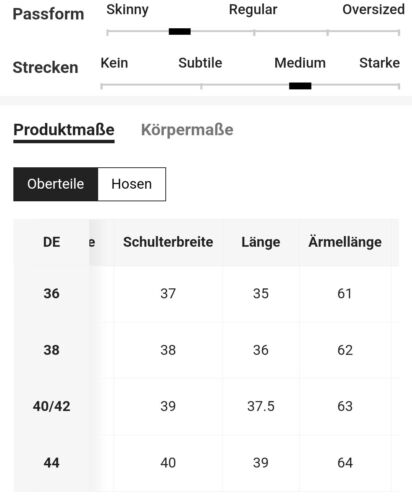The height and width of the screenshot is (500, 412).
Task: Click the Passform slider black marker
Action: 180,32
